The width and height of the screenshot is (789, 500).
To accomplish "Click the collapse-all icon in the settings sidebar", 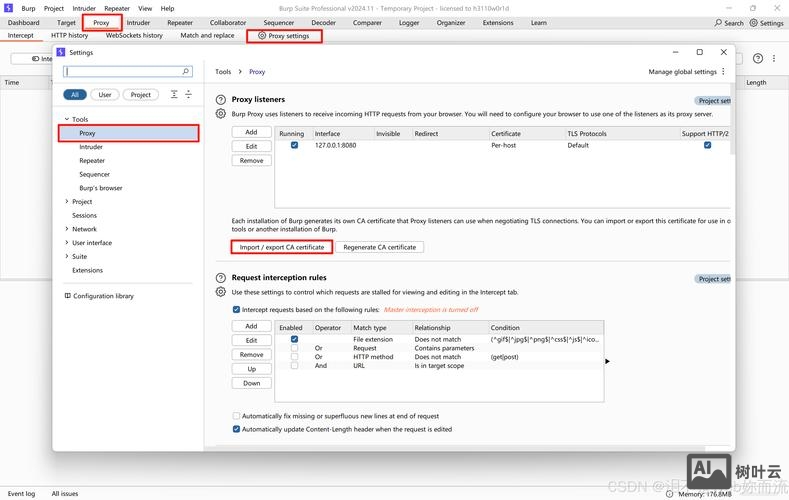I will (x=189, y=94).
